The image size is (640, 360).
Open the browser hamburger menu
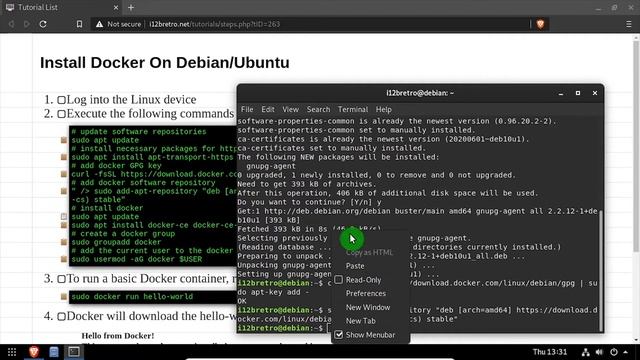tap(629, 24)
